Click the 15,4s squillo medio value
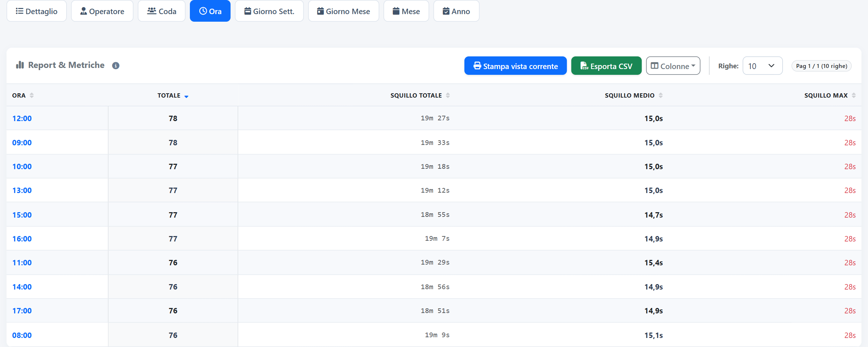The width and height of the screenshot is (868, 347). (x=654, y=263)
